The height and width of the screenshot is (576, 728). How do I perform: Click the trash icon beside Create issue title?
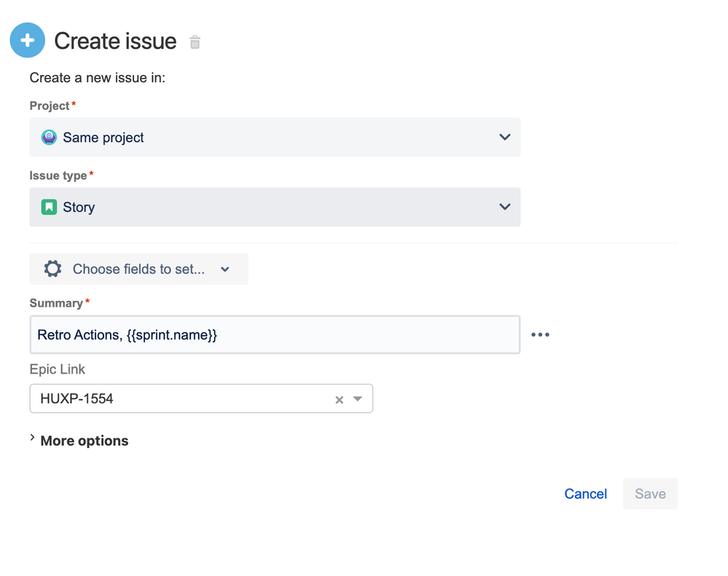(195, 42)
